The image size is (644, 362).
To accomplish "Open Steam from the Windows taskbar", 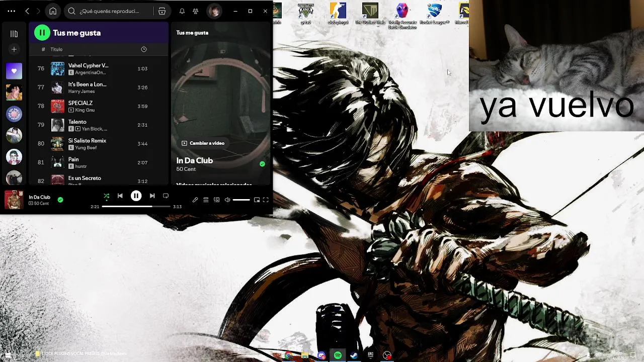I will [354, 355].
